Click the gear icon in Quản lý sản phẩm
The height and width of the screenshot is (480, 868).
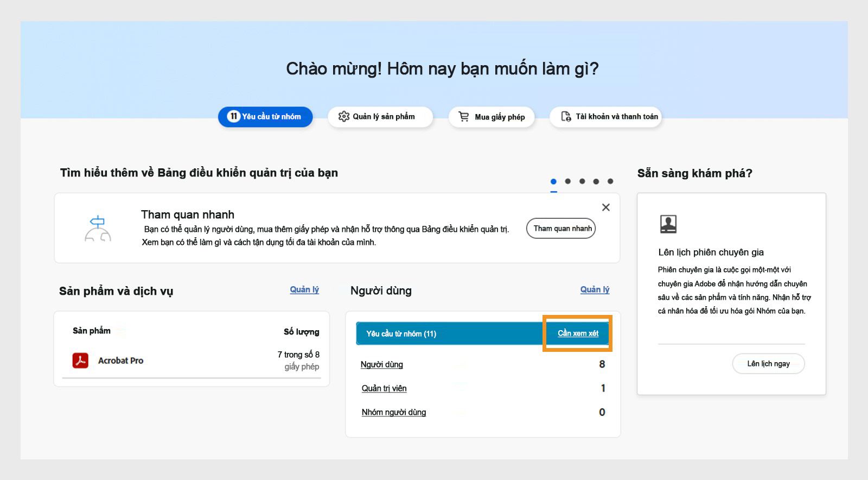click(x=343, y=116)
